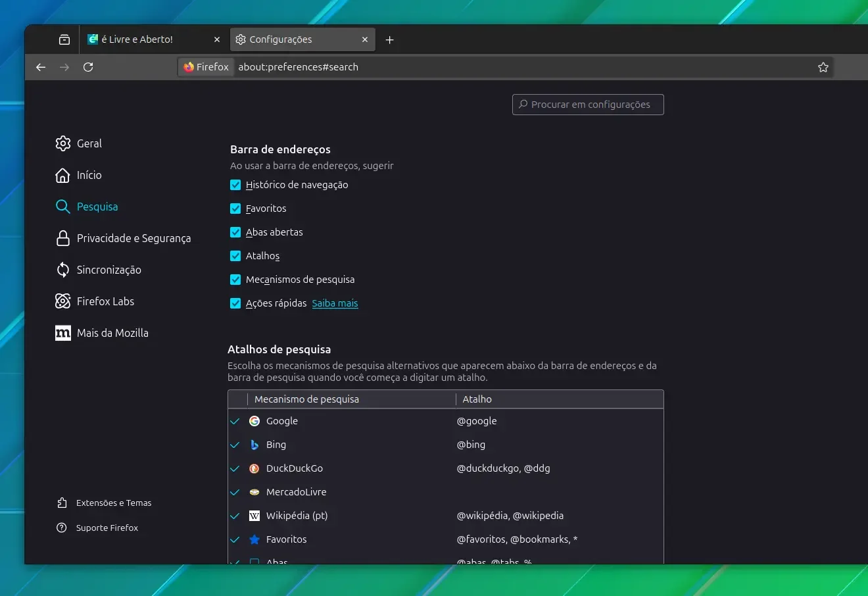Disable the Ações rápidas checkbox
The image size is (868, 596).
(x=235, y=303)
